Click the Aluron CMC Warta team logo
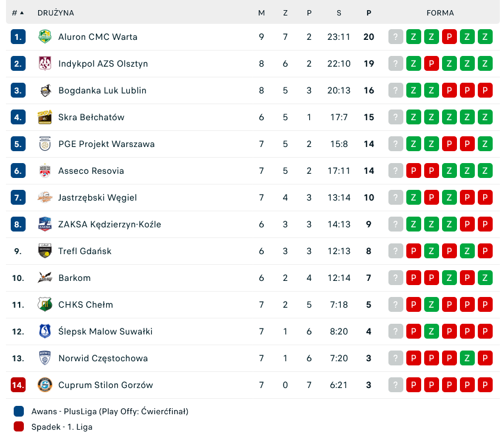The width and height of the screenshot is (504, 441). tap(45, 37)
